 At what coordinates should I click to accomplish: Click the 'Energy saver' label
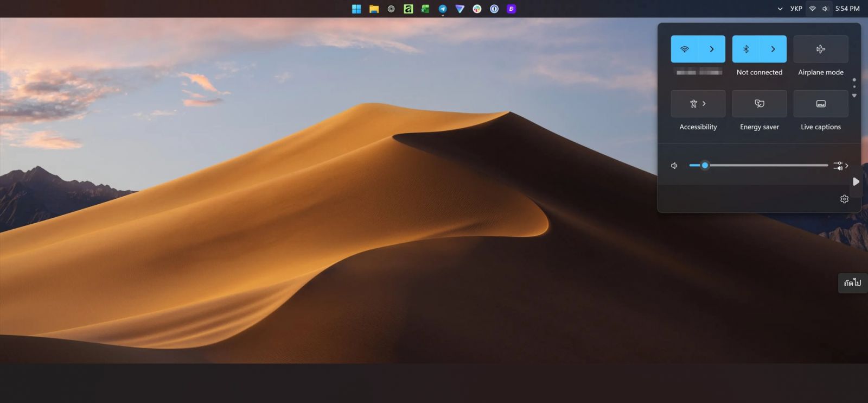pos(759,127)
